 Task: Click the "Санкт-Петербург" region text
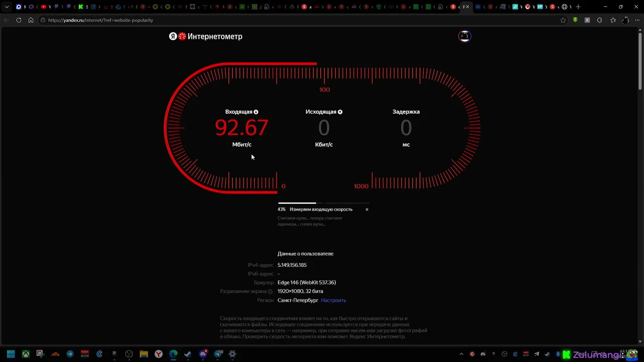(298, 300)
